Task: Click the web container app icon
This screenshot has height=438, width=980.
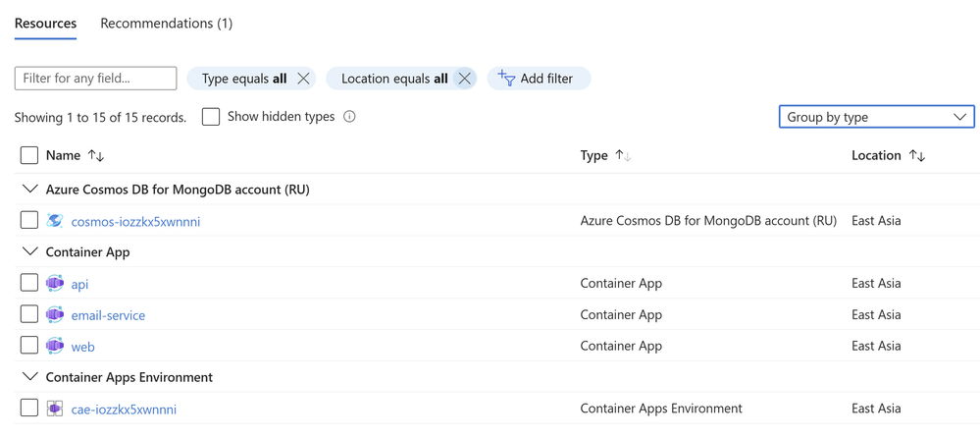Action: 55,347
